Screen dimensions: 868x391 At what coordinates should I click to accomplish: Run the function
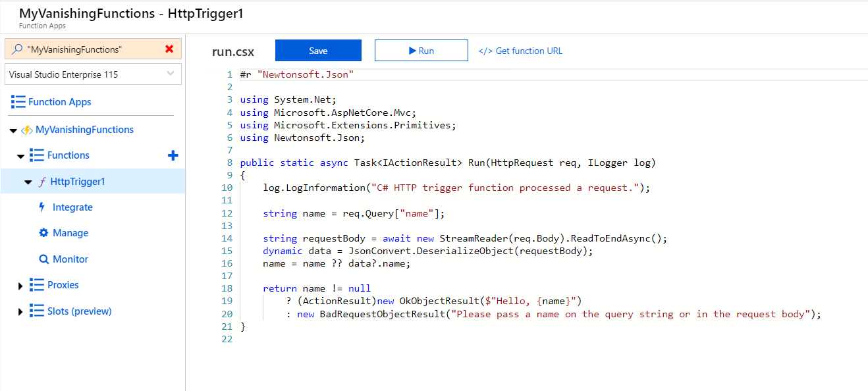(x=421, y=51)
